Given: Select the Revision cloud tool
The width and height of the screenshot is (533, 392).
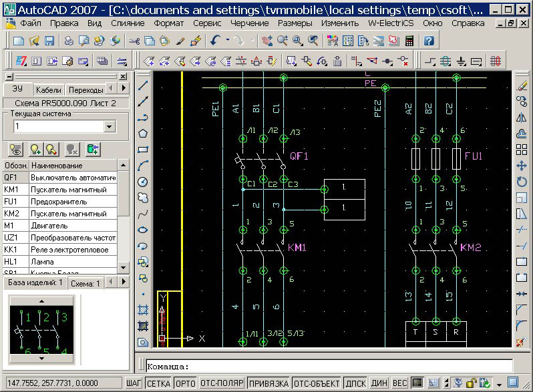Looking at the screenshot, I should click(143, 198).
